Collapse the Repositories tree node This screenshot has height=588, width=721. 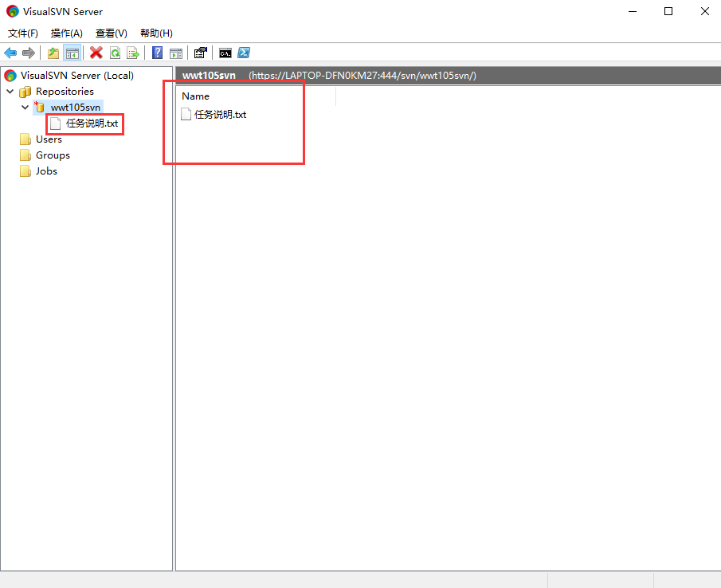pyautogui.click(x=10, y=92)
